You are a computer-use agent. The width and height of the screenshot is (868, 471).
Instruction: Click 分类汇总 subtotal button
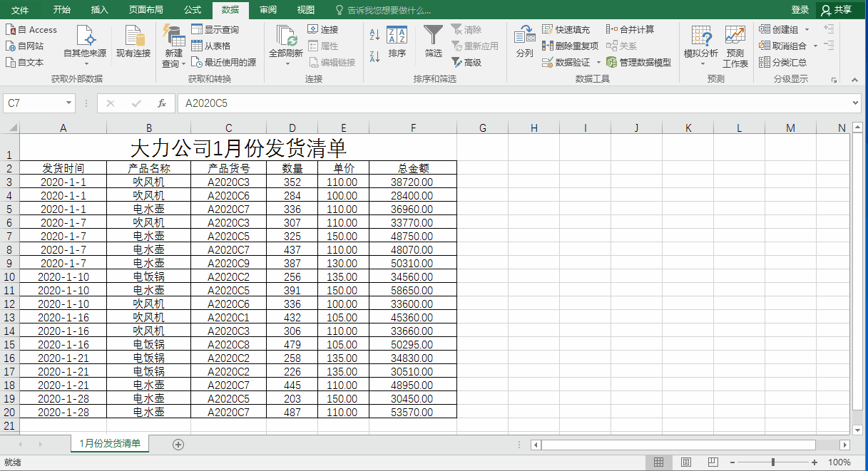(x=783, y=62)
